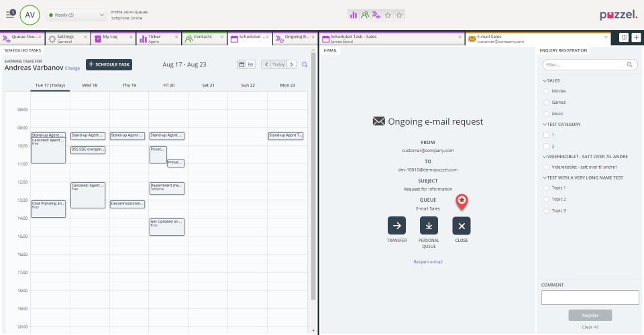Click the Schedule Task button

click(109, 64)
